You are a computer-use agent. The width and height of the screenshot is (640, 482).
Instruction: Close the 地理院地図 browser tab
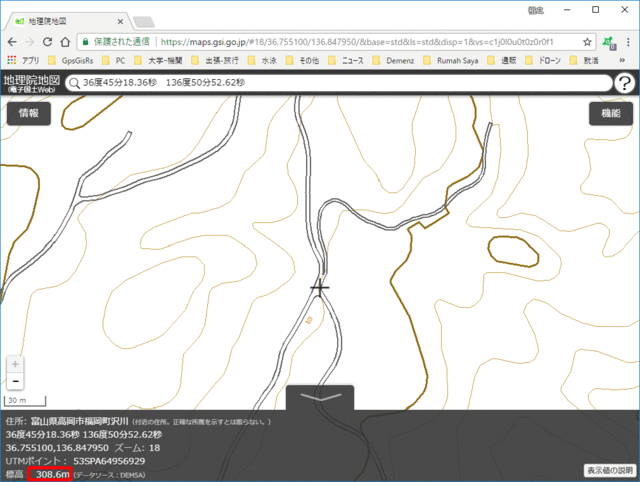click(120, 22)
